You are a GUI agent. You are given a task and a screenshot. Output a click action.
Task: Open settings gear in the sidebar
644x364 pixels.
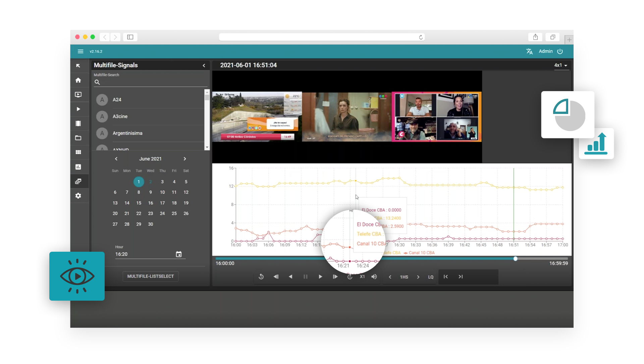(78, 196)
